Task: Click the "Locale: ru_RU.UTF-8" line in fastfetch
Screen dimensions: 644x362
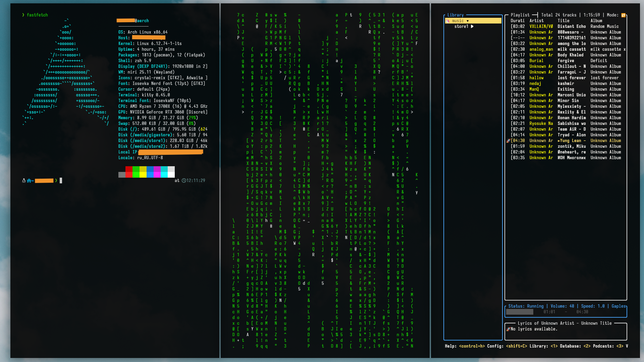Action: coord(141,158)
